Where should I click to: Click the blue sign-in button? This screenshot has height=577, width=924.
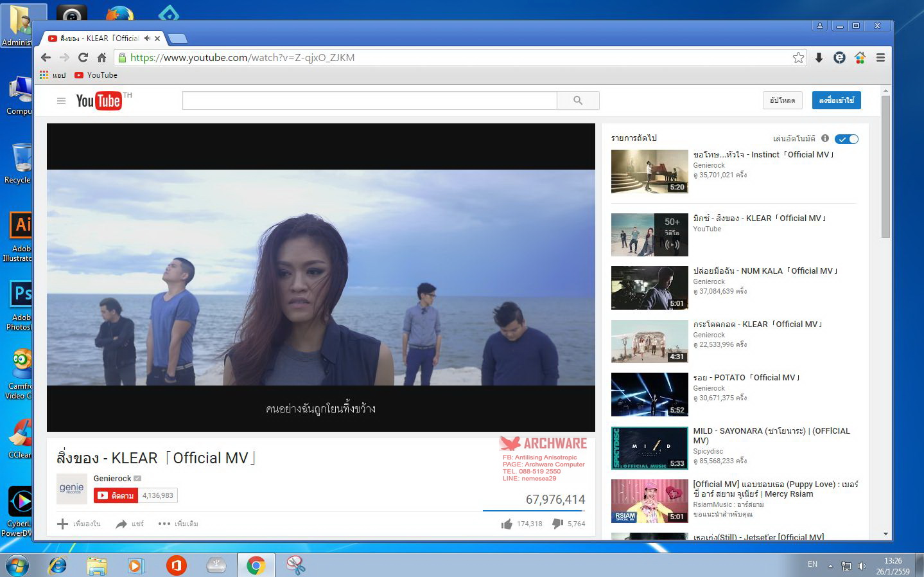[x=836, y=100]
